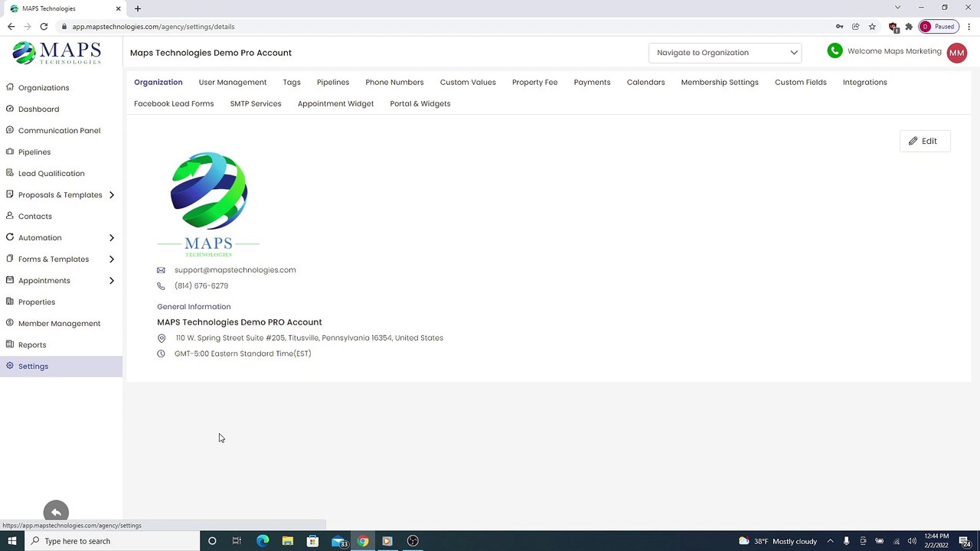Click the Properties sidebar icon
980x551 pixels.
point(10,302)
